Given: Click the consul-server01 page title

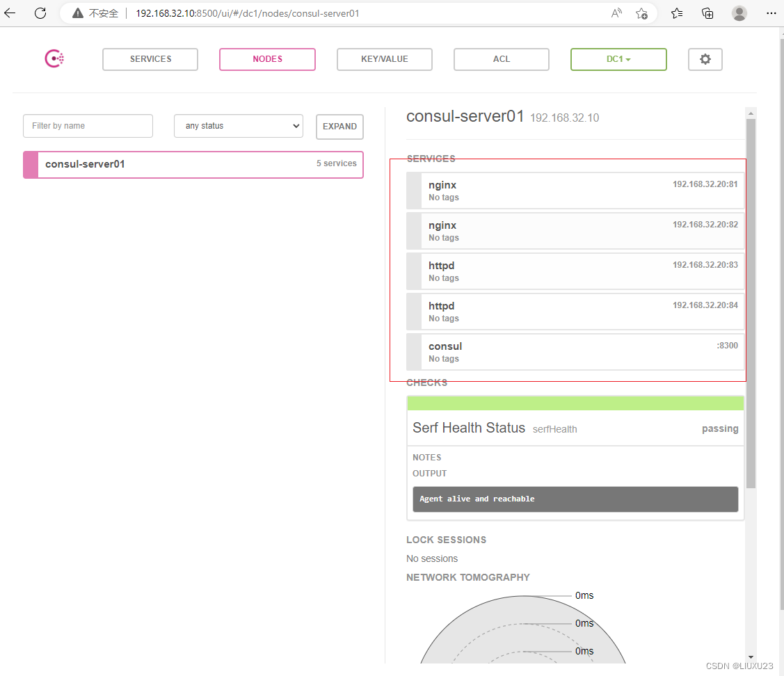Looking at the screenshot, I should click(x=465, y=116).
